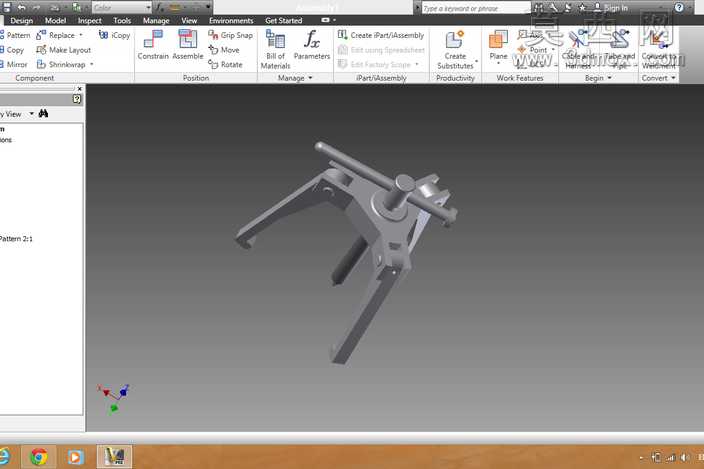Image resolution: width=704 pixels, height=469 pixels.
Task: Close the browser panel
Action: pyautogui.click(x=79, y=89)
